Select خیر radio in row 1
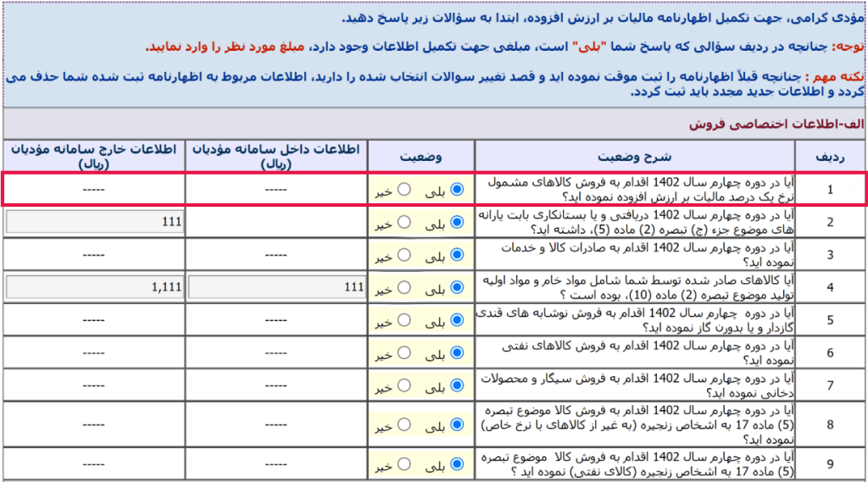This screenshot has height=482, width=868. 404,189
